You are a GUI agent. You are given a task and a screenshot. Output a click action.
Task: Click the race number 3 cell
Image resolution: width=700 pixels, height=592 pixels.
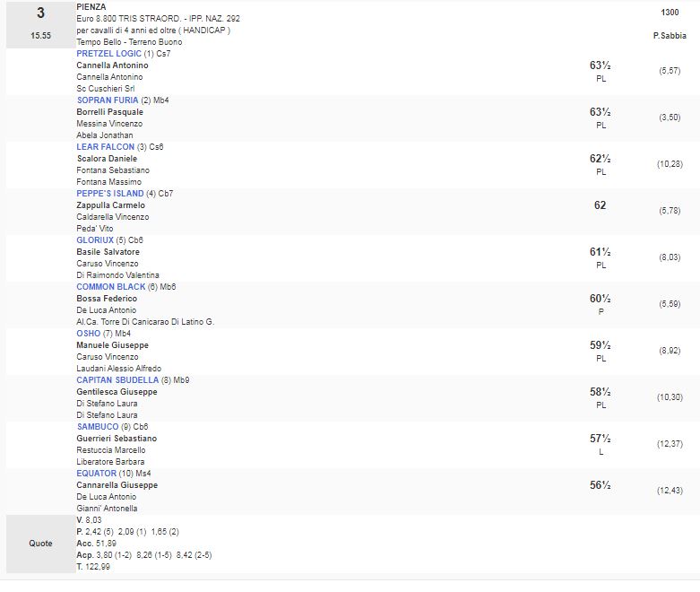[39, 13]
